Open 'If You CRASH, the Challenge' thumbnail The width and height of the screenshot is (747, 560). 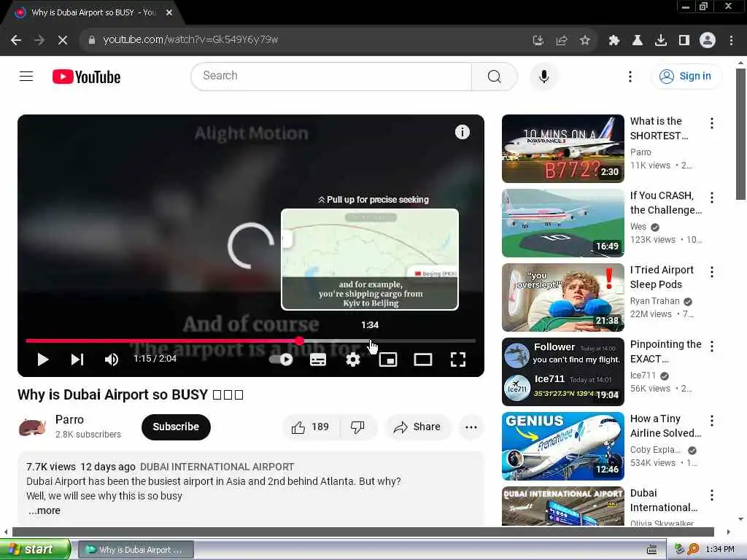click(562, 223)
